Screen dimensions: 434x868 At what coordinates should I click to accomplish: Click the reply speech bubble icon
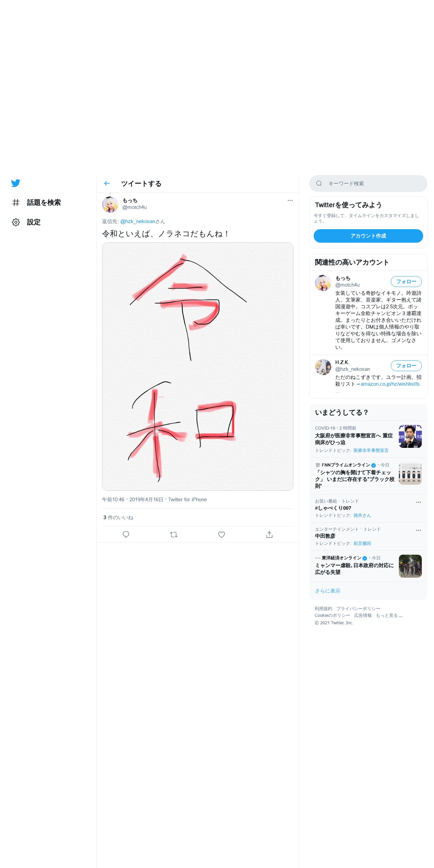tap(126, 534)
